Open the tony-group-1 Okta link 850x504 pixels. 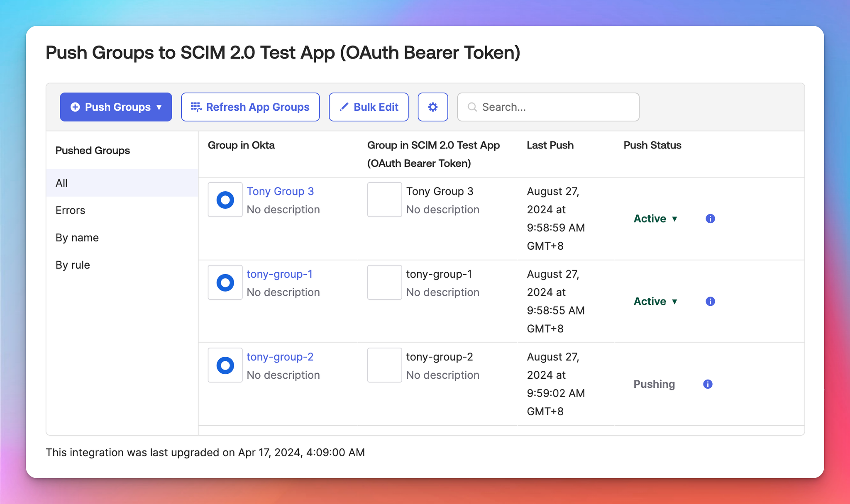tap(279, 274)
